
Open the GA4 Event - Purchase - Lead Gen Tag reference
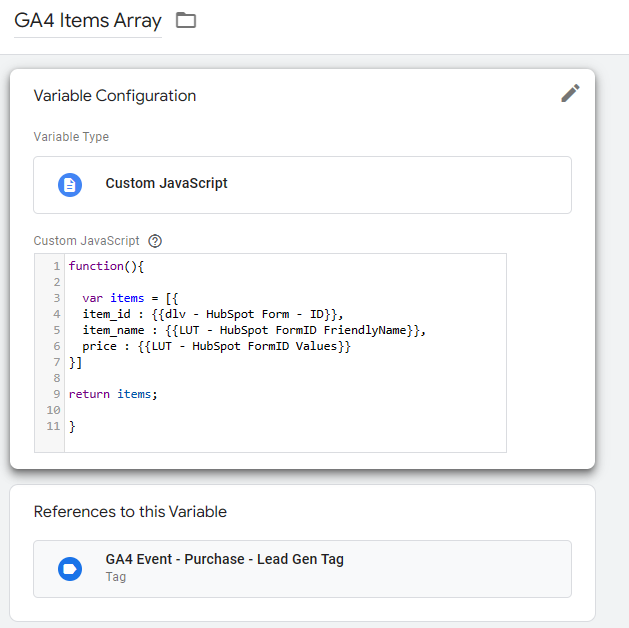click(x=302, y=569)
